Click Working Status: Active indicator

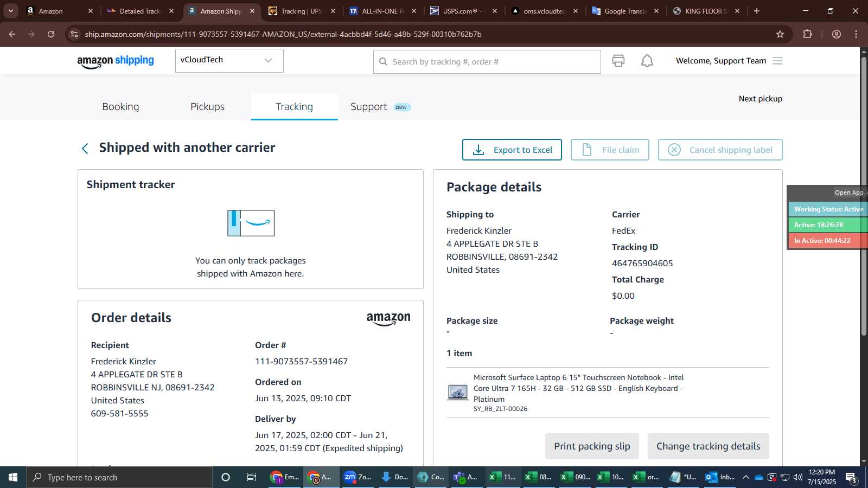point(828,209)
